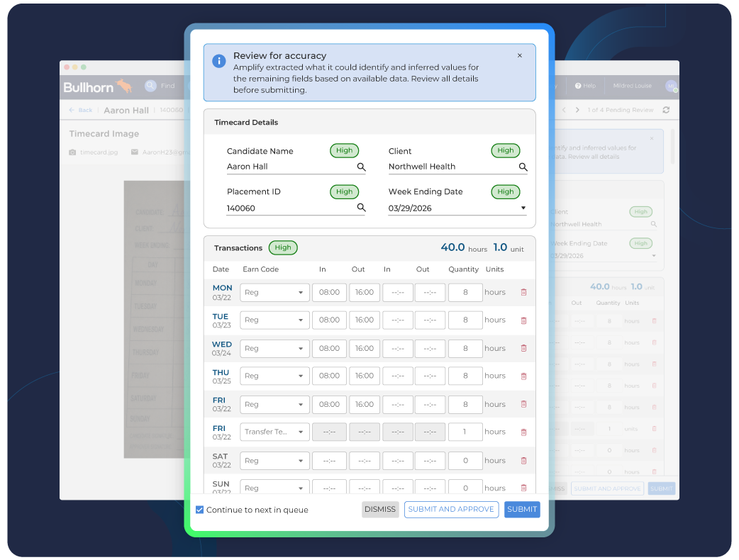
Task: Click the Transactions High confidence badge
Action: [x=283, y=247]
